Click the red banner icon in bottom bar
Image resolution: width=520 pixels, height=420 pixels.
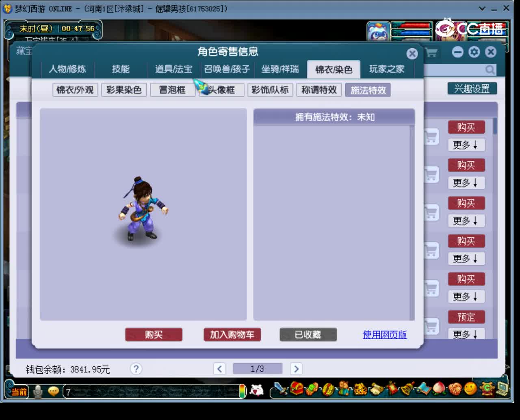pyautogui.click(x=392, y=389)
